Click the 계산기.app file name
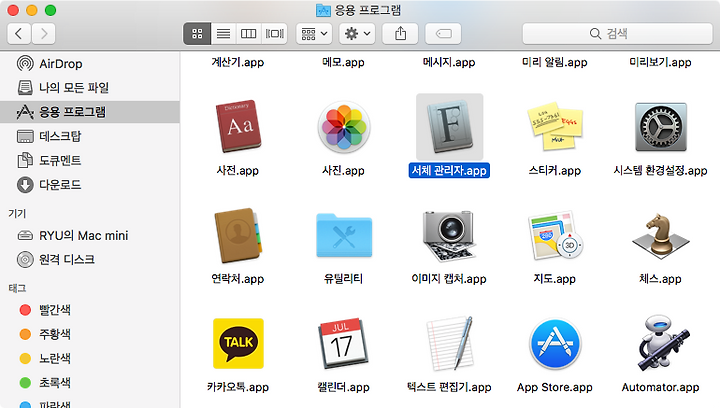 [x=238, y=62]
